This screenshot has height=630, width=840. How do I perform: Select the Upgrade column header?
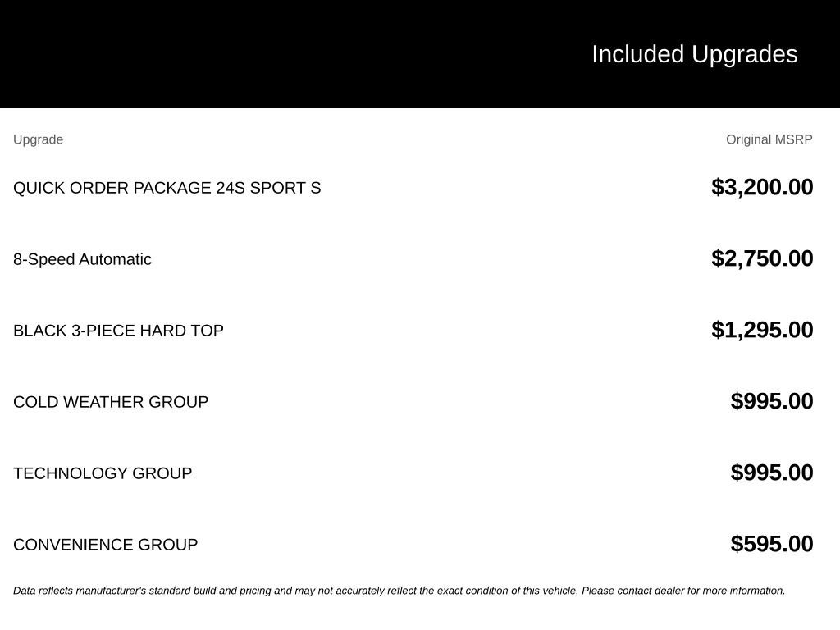coord(38,139)
